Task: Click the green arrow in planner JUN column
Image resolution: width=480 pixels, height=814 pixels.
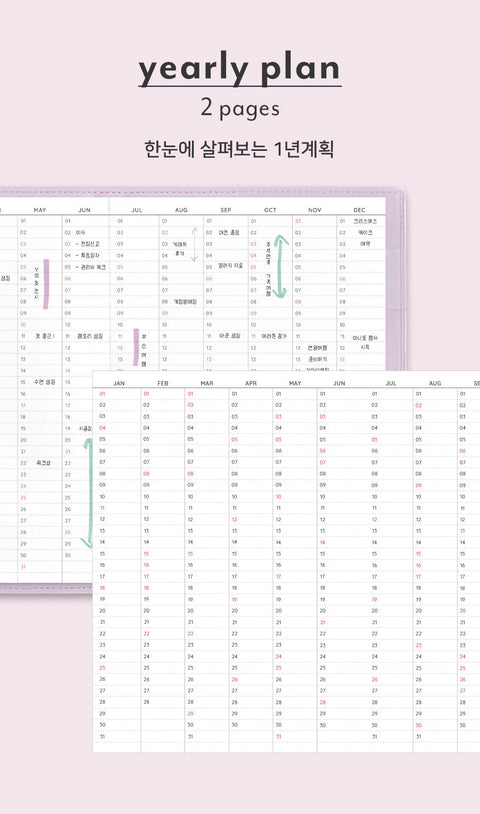Action: pos(88,493)
